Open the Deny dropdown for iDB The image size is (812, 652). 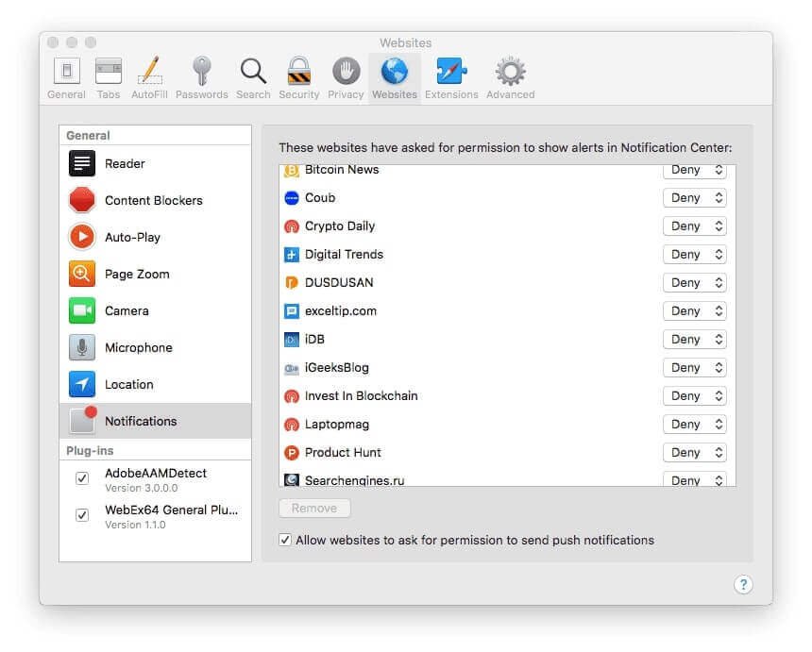694,340
